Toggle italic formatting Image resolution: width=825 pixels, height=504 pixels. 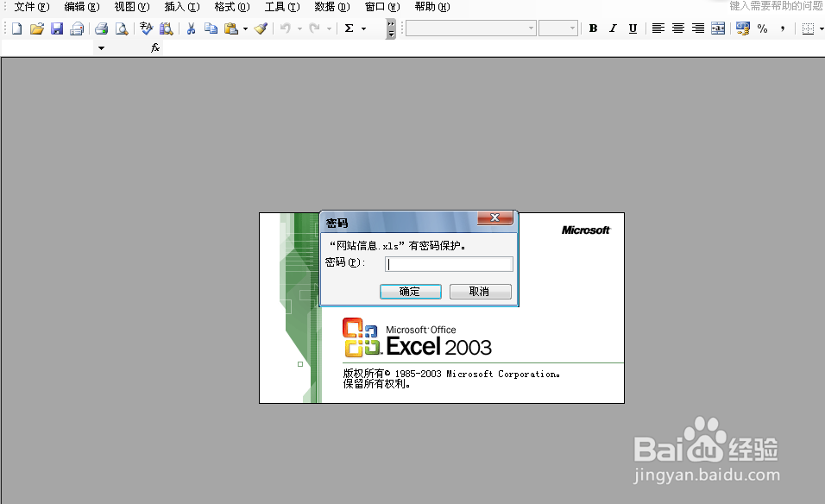click(x=613, y=28)
